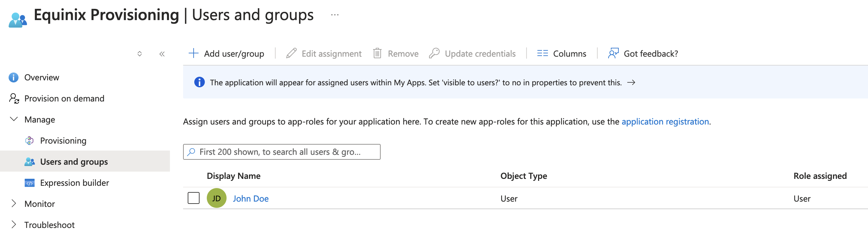Click the Troubleshoot section label
This screenshot has height=251, width=868.
[x=49, y=225]
